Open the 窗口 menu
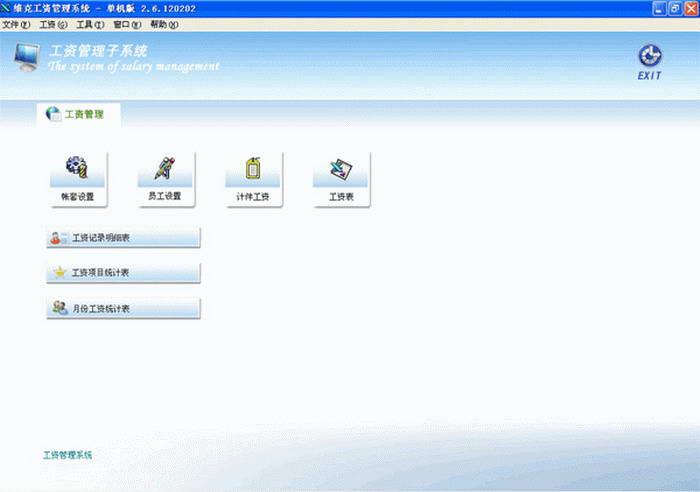The height and width of the screenshot is (492, 700). point(127,25)
